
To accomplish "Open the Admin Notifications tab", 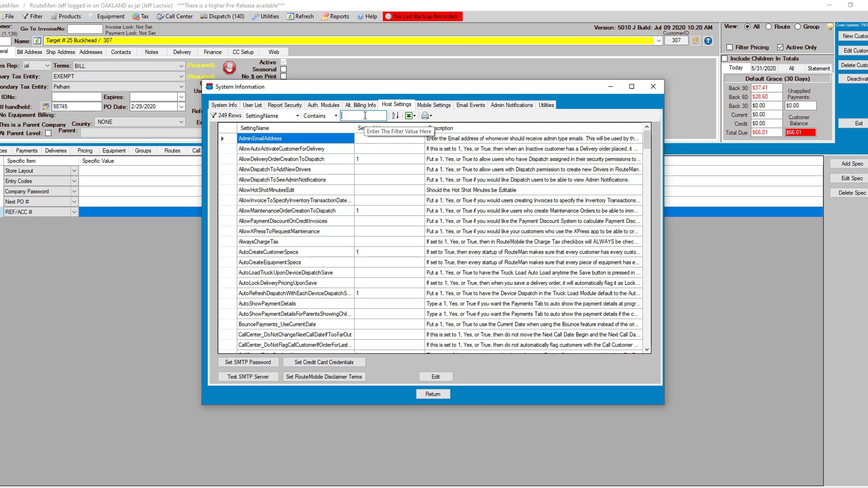I will [x=512, y=105].
